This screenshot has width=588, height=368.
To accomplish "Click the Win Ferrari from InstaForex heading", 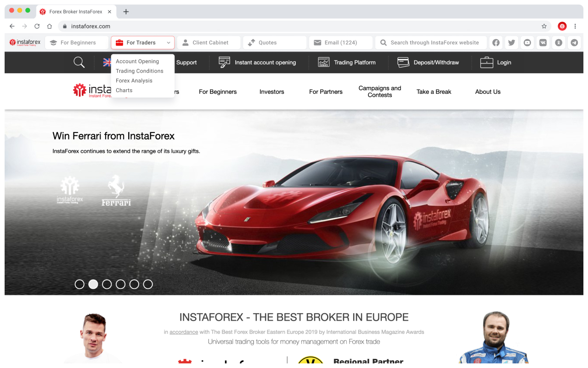I will (113, 136).
